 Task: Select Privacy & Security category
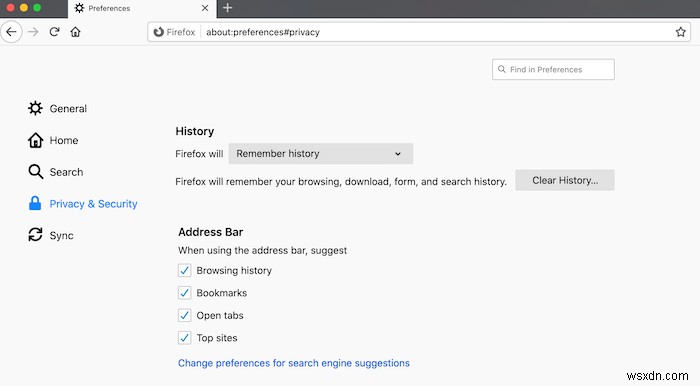click(83, 203)
